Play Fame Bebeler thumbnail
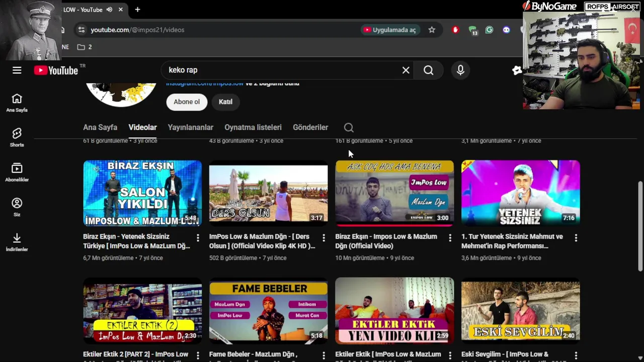Viewport: 644px width, 362px height. pyautogui.click(x=268, y=311)
